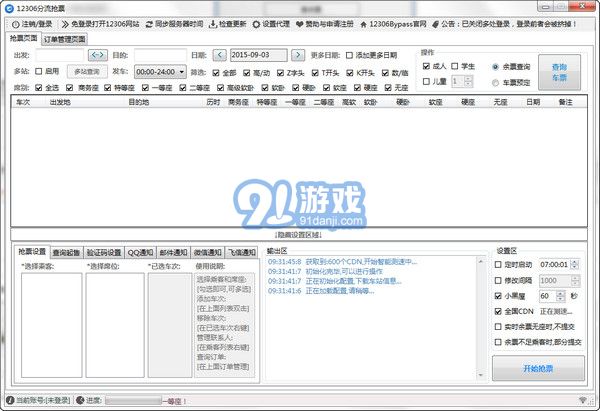
Task: Click the 检查更新 download icon
Action: [x=213, y=24]
